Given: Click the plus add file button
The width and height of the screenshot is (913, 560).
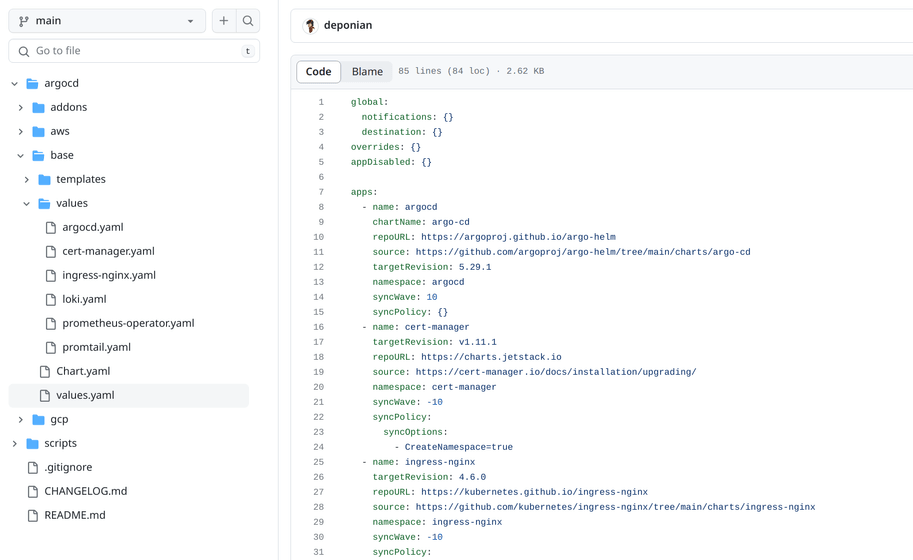Looking at the screenshot, I should tap(224, 21).
